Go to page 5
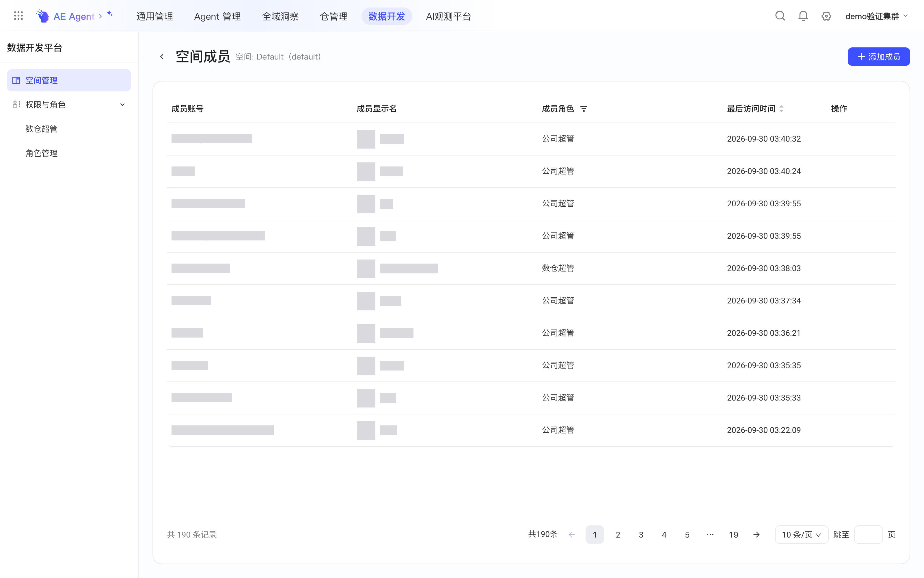The height and width of the screenshot is (578, 924). [687, 534]
